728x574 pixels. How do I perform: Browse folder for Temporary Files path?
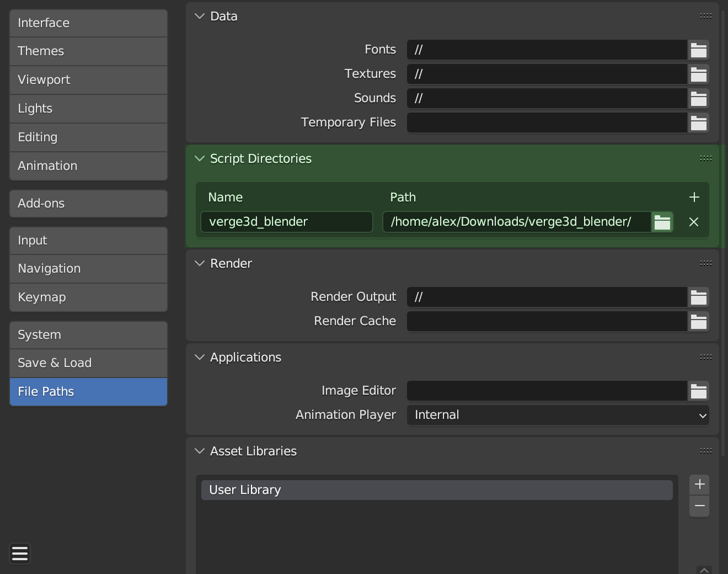tap(698, 123)
